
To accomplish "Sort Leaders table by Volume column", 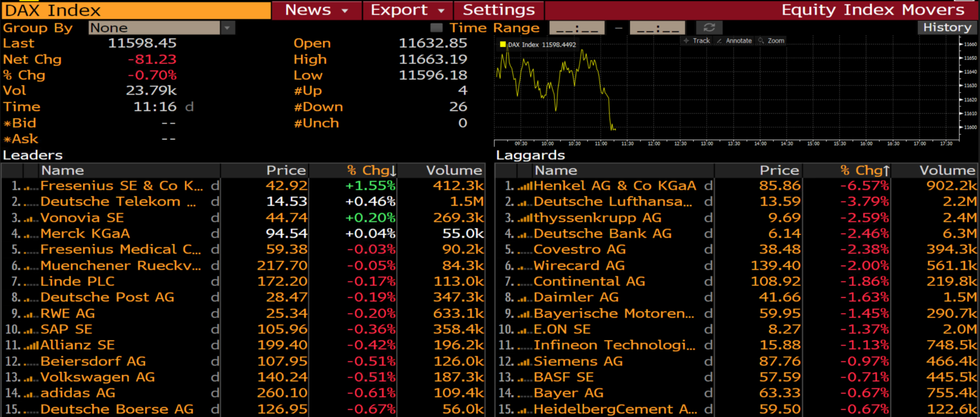I will pyautogui.click(x=453, y=170).
